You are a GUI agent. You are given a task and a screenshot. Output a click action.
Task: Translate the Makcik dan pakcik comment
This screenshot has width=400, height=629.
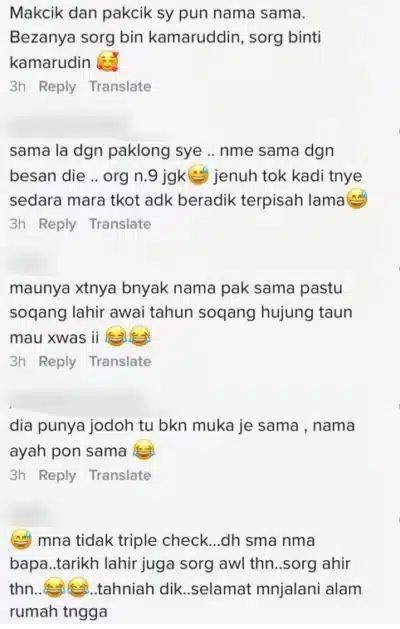click(120, 87)
